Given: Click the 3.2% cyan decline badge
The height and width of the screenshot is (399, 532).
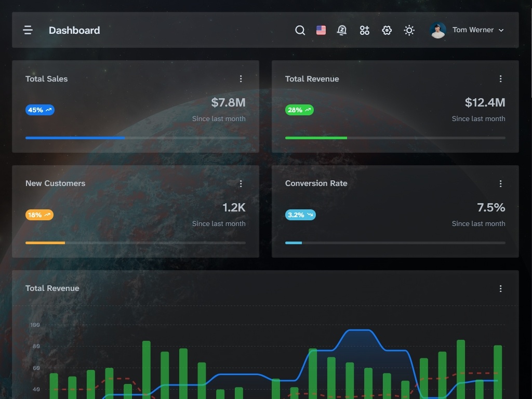Looking at the screenshot, I should click(x=300, y=215).
